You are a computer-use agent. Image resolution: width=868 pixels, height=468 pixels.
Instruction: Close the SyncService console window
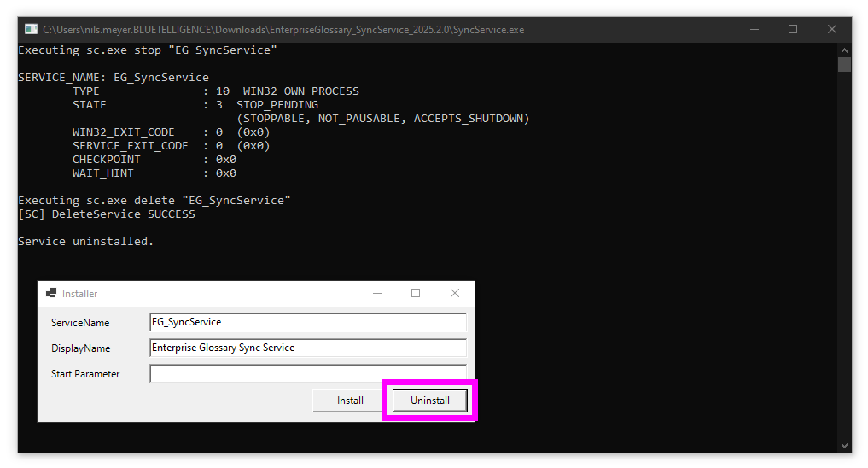pyautogui.click(x=832, y=29)
